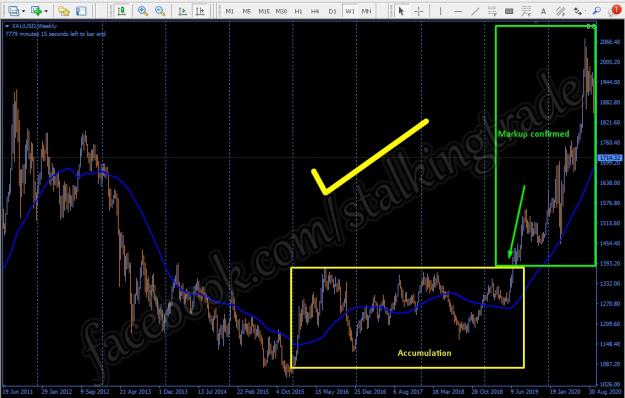Viewport: 625px width, 398px height.
Task: Click date label 19 Jan 2020
Action: pos(566,392)
